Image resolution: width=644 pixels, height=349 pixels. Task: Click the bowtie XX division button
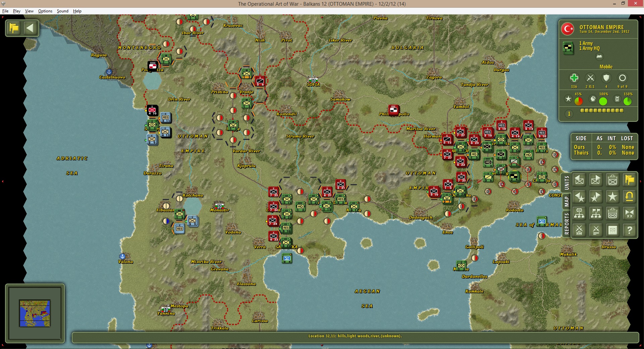(630, 213)
